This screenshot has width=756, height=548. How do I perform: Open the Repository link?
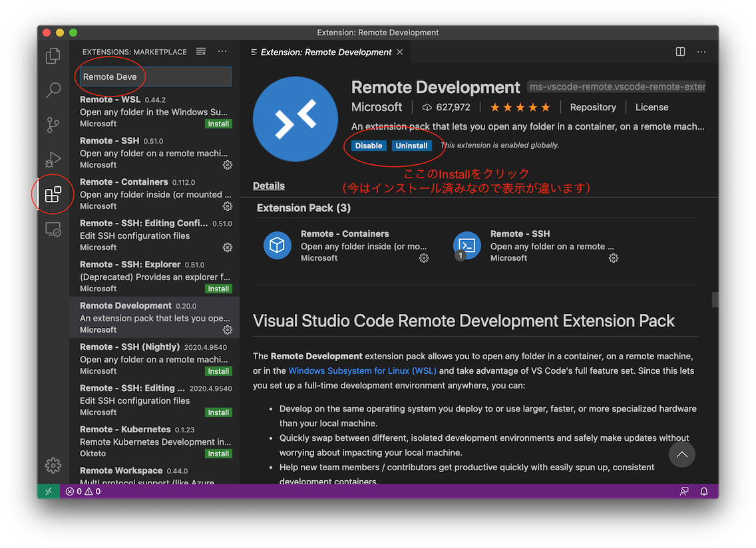point(593,107)
